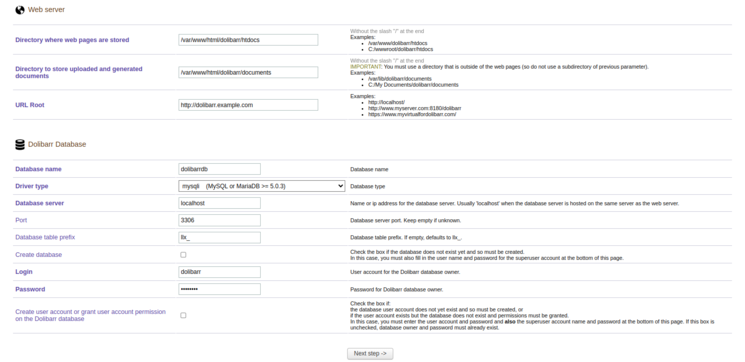Viewport: 745px width, 362px height.
Task: Focus the Password input field
Action: (220, 289)
